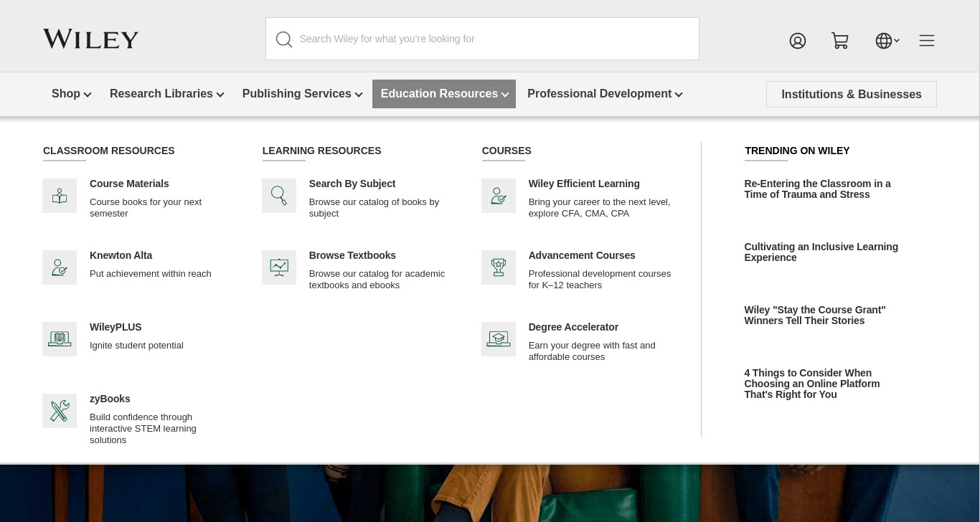Screen dimensions: 980x522
Task: Click the Institutions & Businesses button
Action: [852, 95]
